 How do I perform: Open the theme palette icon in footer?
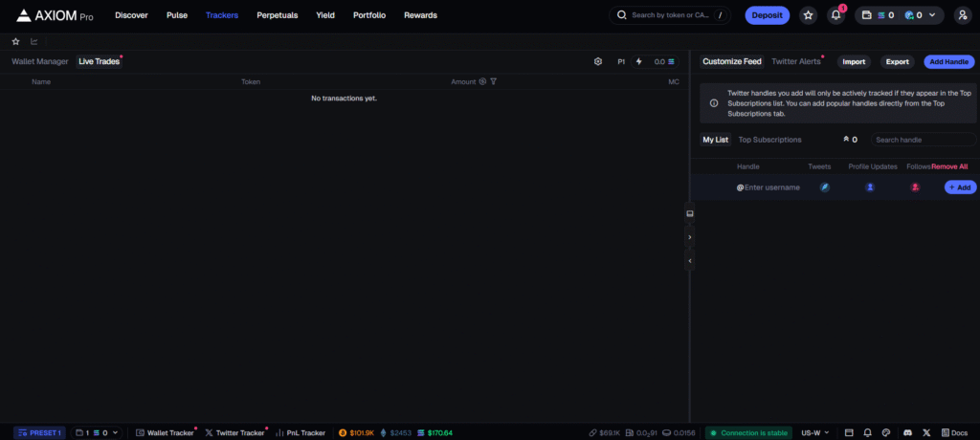click(x=886, y=432)
